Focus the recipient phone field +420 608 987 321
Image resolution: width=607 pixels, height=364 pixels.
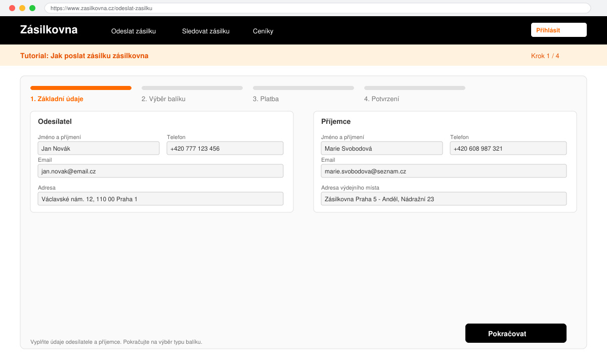(508, 148)
